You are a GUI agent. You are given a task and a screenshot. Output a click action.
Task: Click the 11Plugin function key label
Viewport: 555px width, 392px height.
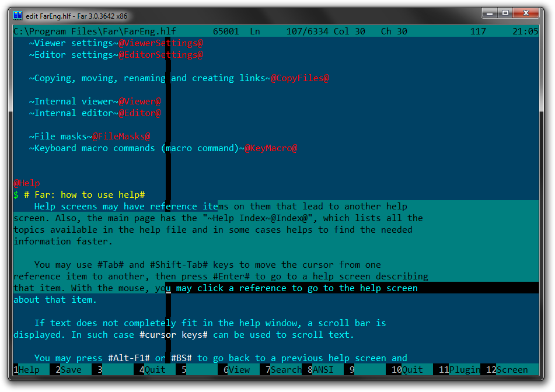click(459, 370)
